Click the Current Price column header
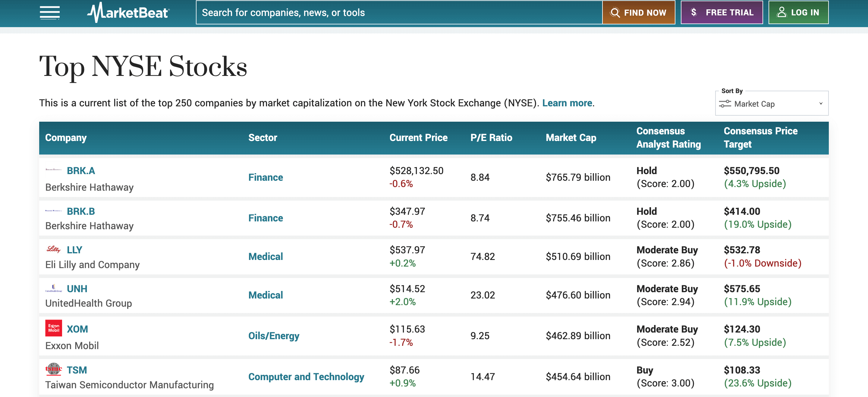Image resolution: width=868 pixels, height=397 pixels. tap(419, 138)
